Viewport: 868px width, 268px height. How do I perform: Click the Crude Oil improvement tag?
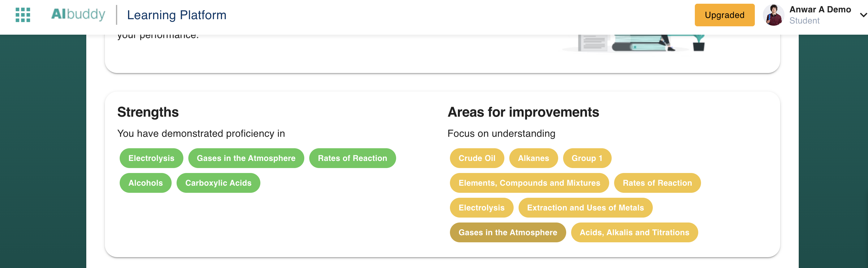(x=477, y=158)
